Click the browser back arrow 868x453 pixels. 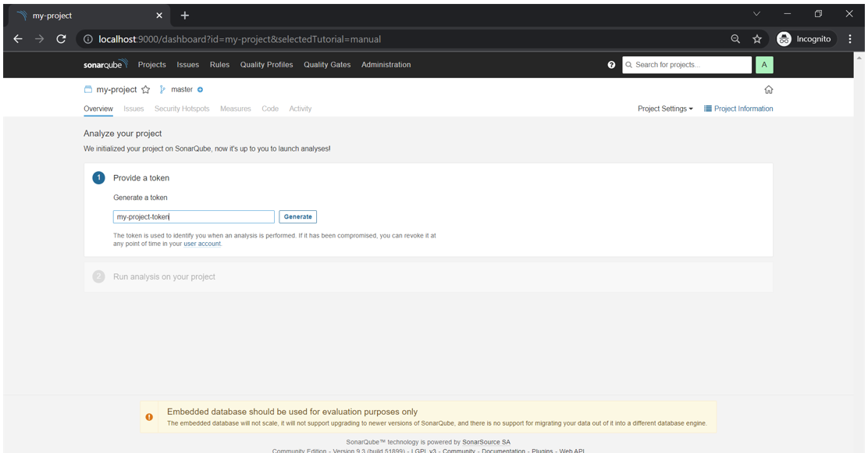pos(18,39)
